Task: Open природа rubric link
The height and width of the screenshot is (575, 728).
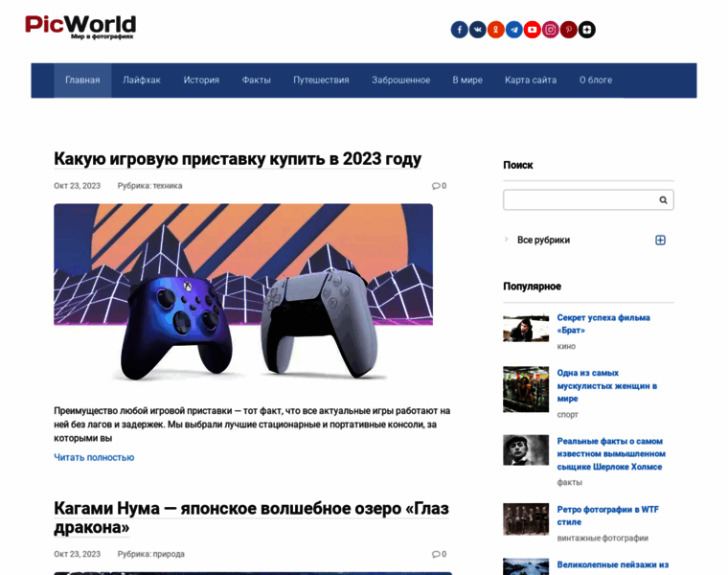Action: click(169, 554)
